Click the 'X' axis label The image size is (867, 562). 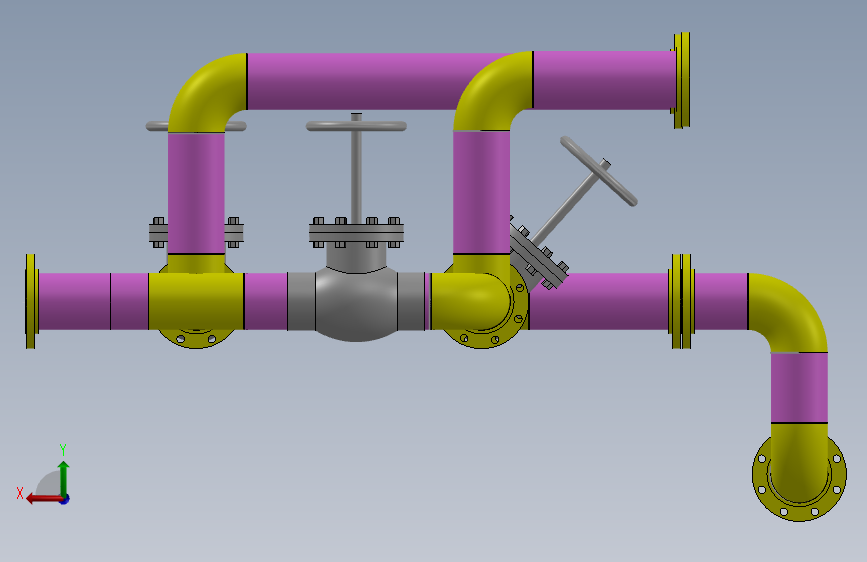(20, 493)
